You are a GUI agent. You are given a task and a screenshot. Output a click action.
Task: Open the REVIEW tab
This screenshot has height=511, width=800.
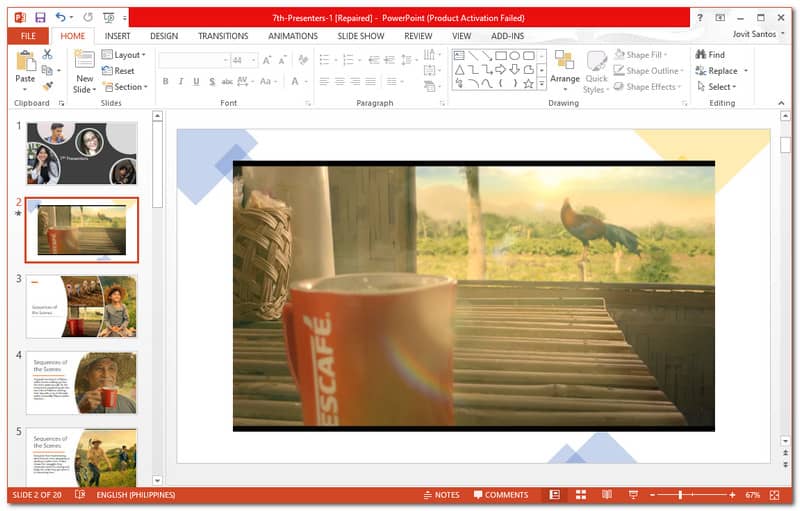(x=418, y=36)
